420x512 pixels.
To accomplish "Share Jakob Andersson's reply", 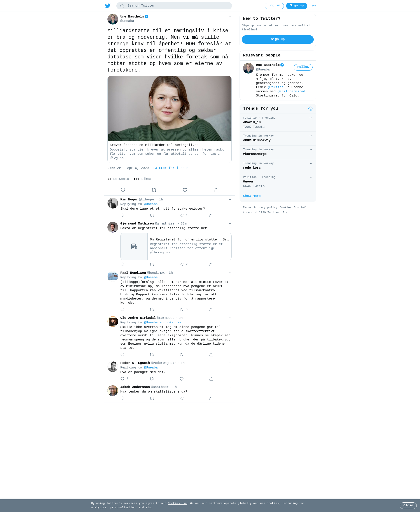I will 211,398.
